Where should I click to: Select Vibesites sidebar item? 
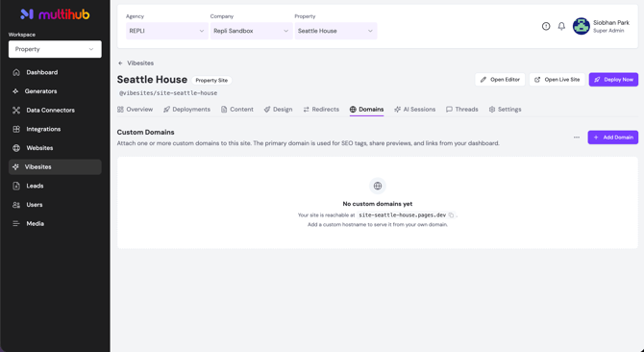55,166
